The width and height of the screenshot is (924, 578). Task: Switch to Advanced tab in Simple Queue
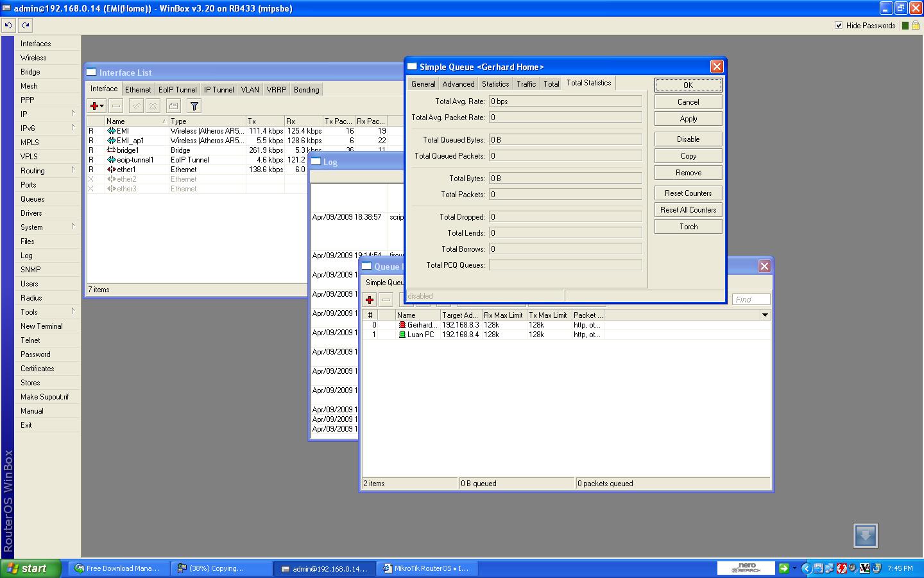tap(459, 84)
